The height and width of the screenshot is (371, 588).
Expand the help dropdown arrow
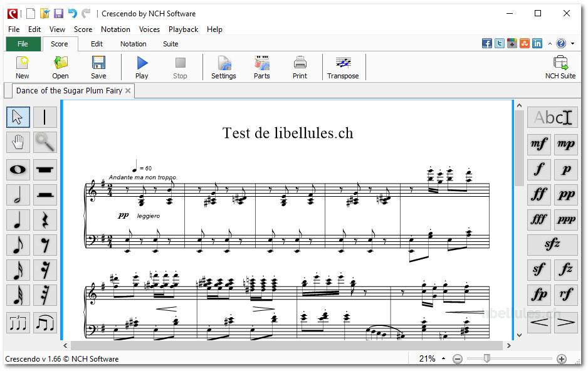click(572, 43)
